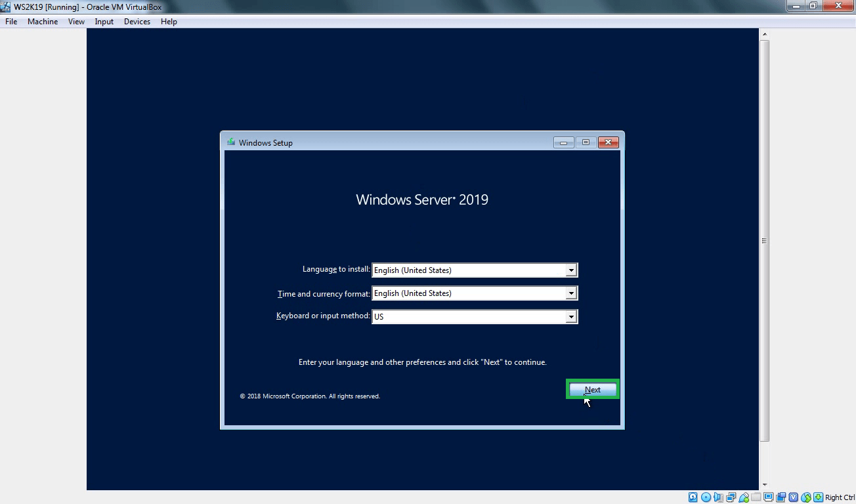This screenshot has width=856, height=504.
Task: Click the 'Language to install:' label
Action: tap(336, 269)
